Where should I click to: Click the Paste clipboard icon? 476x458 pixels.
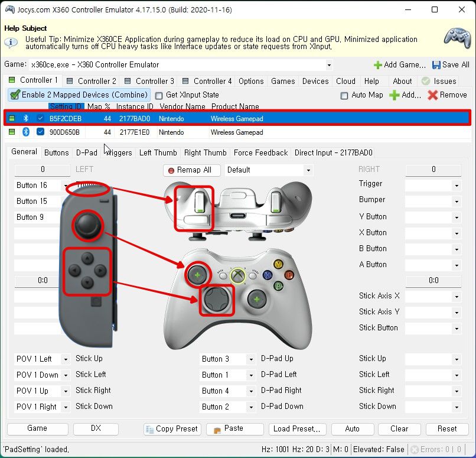tap(217, 430)
